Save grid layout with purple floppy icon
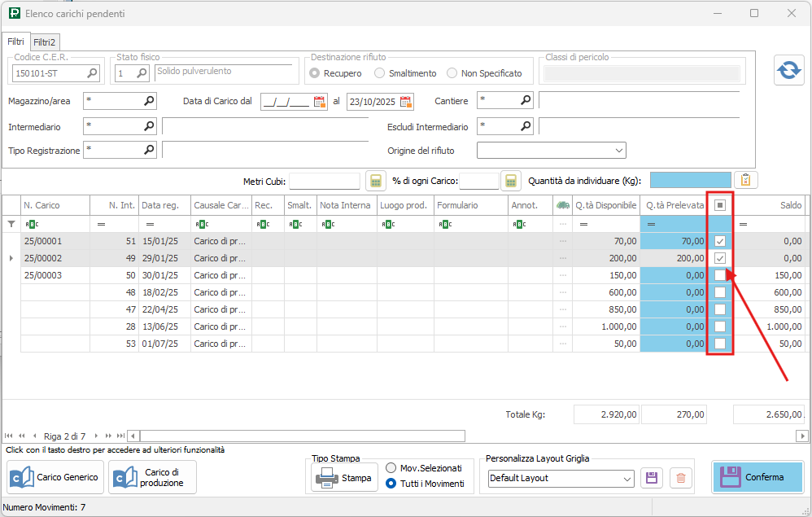812x517 pixels. coord(651,478)
